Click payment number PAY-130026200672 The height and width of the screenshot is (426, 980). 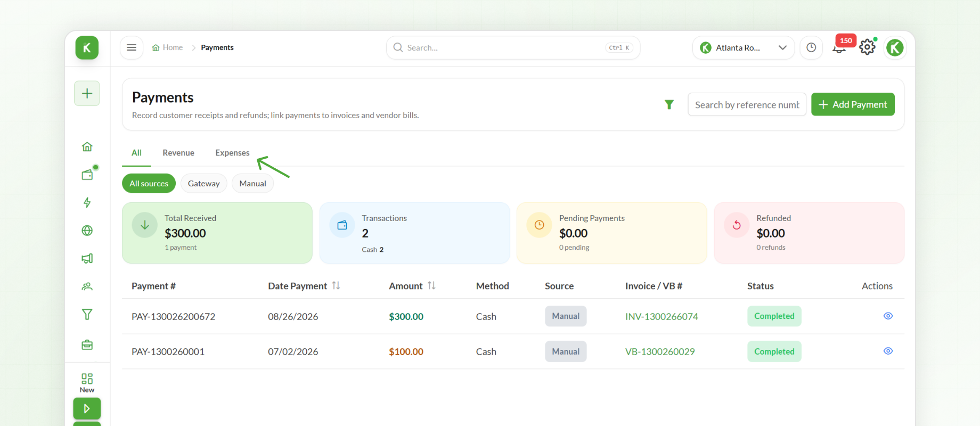pyautogui.click(x=174, y=317)
